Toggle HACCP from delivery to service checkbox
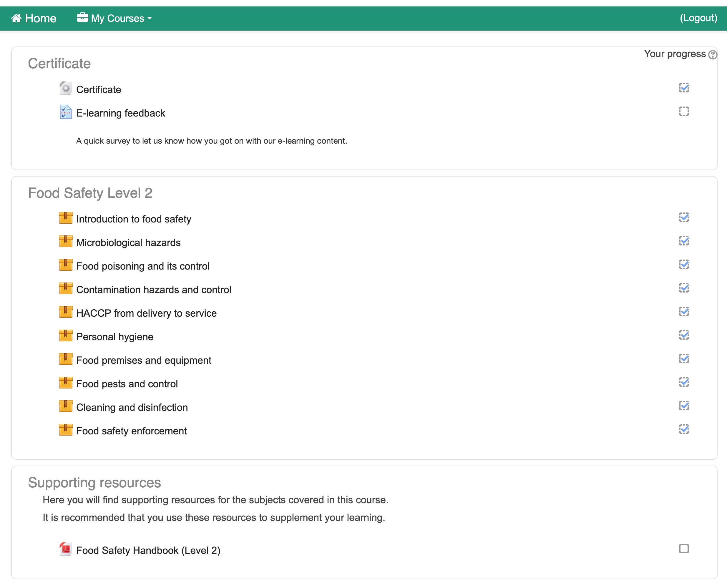Screen dimensions: 727x588 point(684,311)
